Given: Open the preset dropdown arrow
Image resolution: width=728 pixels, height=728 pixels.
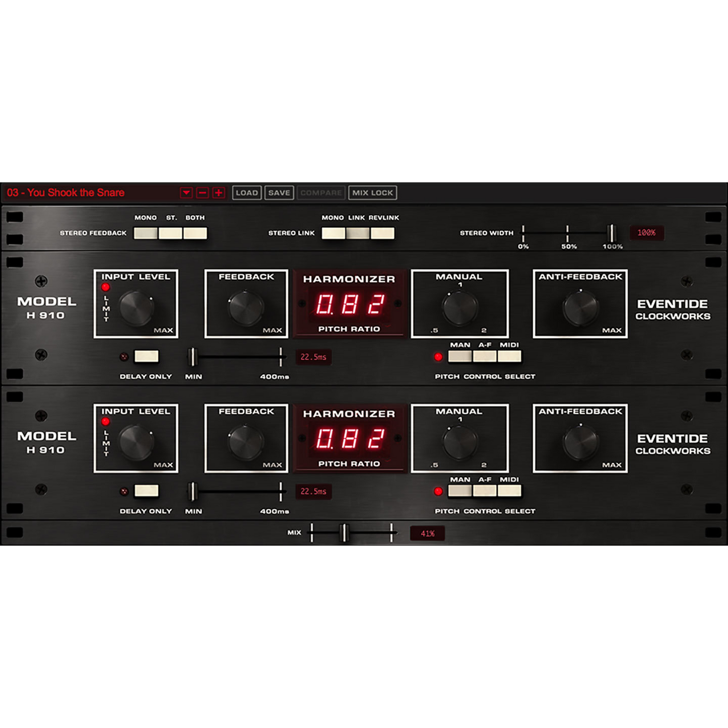Looking at the screenshot, I should pyautogui.click(x=186, y=193).
